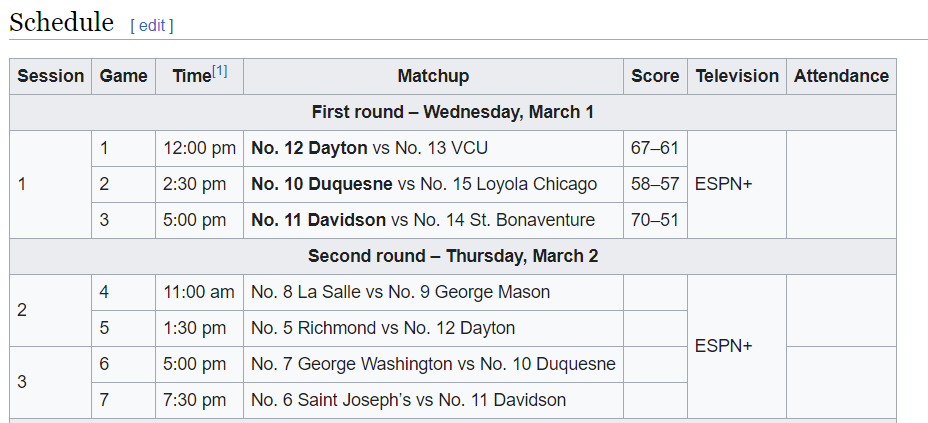This screenshot has width=928, height=423.
Task: Click the La Salle vs George Mason matchup
Action: tap(400, 292)
